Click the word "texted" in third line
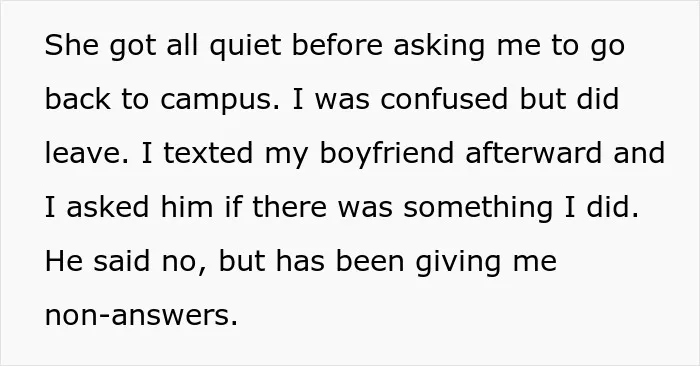 (208, 153)
